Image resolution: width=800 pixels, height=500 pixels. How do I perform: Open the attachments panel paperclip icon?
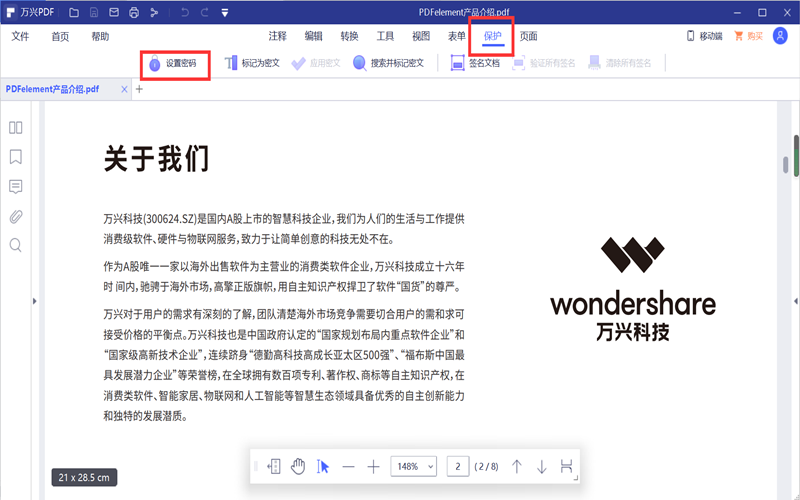pyautogui.click(x=16, y=216)
